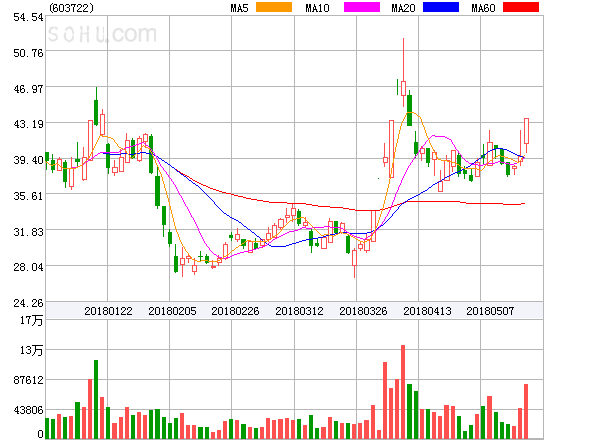The width and height of the screenshot is (600, 440).
Task: Click the 28.04 price axis label
Action: (x=28, y=267)
